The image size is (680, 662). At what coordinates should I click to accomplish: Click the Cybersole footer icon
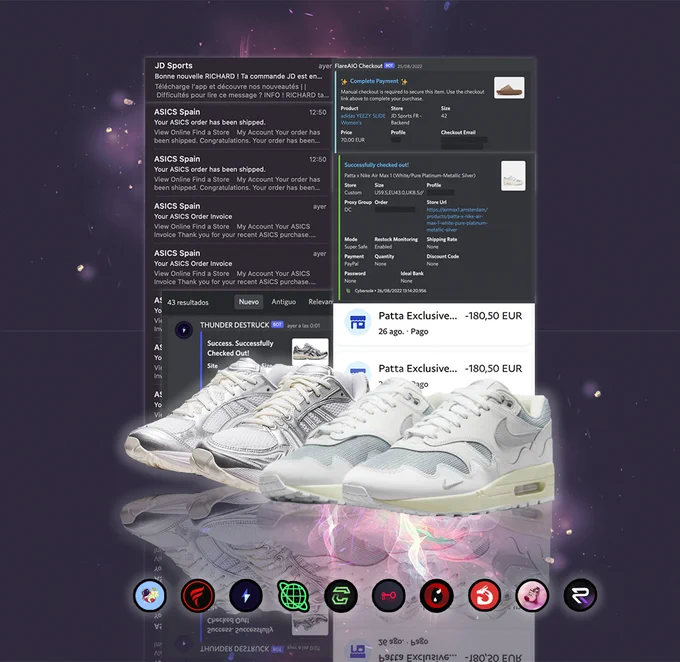[348, 291]
